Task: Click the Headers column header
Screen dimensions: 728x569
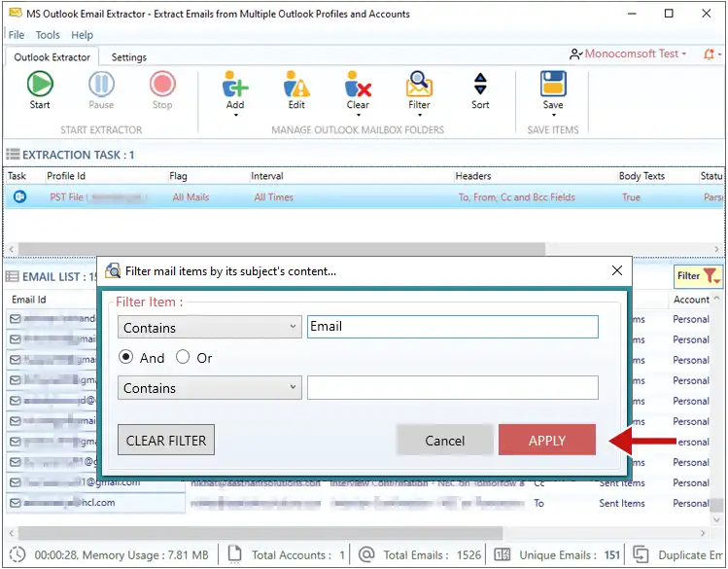Action: point(473,176)
